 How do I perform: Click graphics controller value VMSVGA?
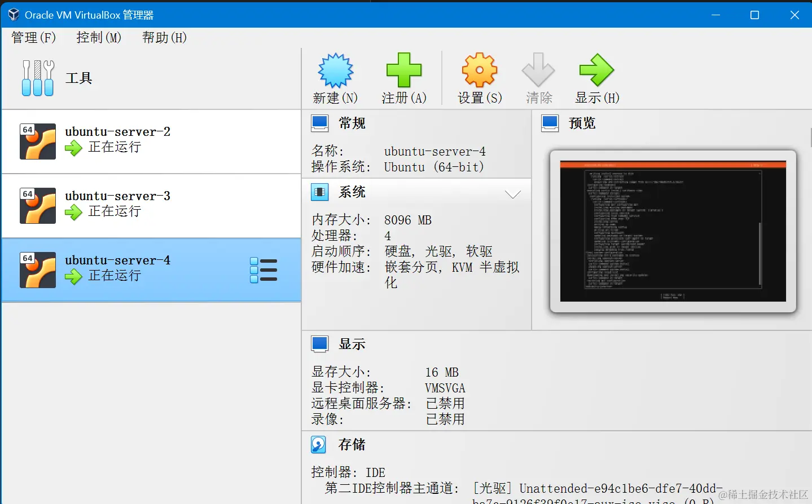point(445,388)
